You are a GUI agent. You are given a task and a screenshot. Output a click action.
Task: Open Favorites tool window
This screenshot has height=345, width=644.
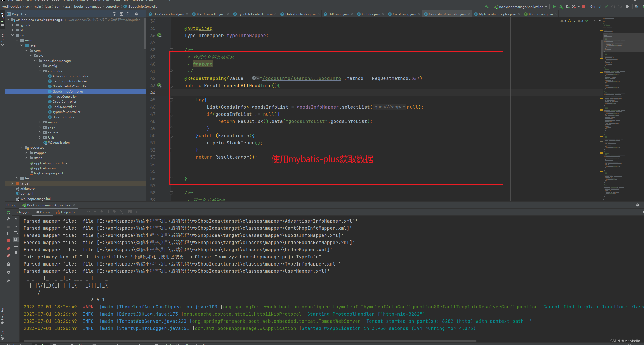(2, 316)
